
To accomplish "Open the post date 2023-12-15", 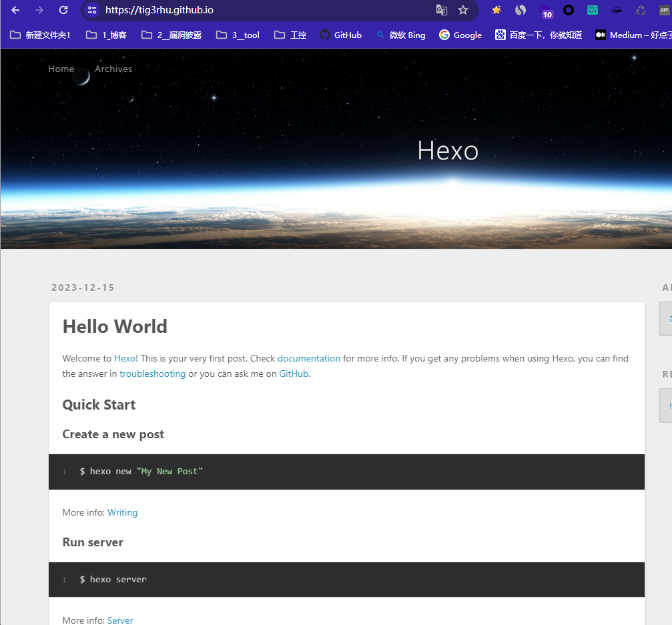I will click(83, 287).
